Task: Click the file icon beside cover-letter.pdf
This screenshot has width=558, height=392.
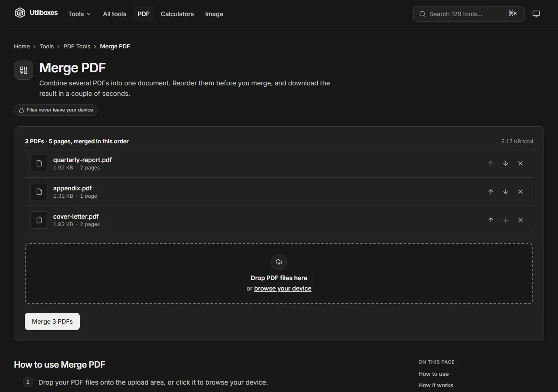Action: (39, 220)
